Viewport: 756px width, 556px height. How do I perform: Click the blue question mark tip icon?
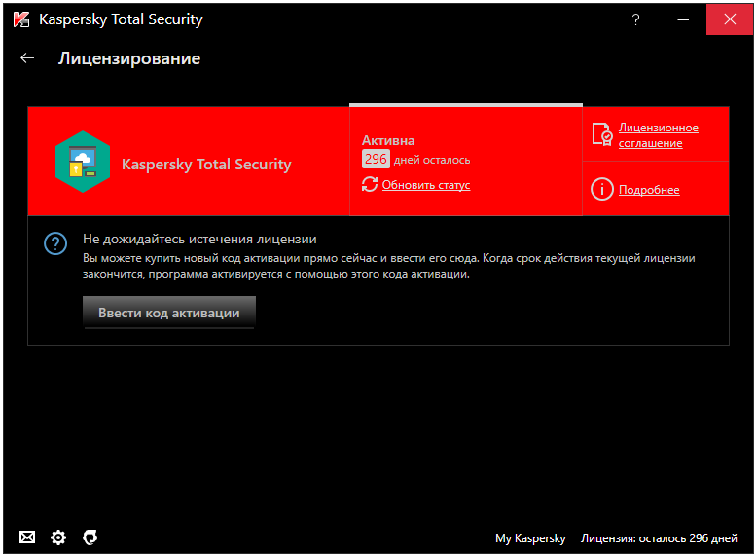(x=56, y=243)
